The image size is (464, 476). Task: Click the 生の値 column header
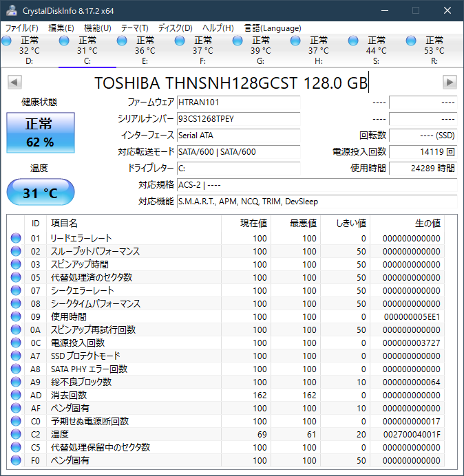point(407,224)
